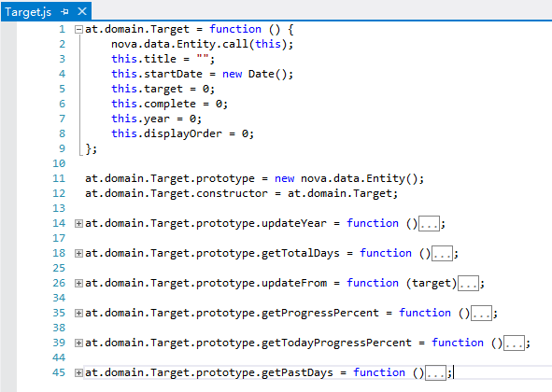Pin the Target.js tab

pos(64,12)
